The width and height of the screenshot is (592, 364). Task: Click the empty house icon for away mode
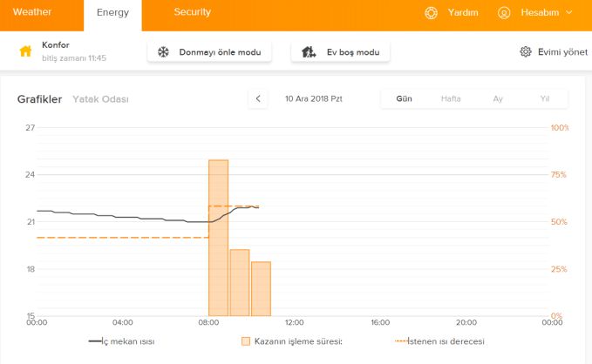(309, 51)
